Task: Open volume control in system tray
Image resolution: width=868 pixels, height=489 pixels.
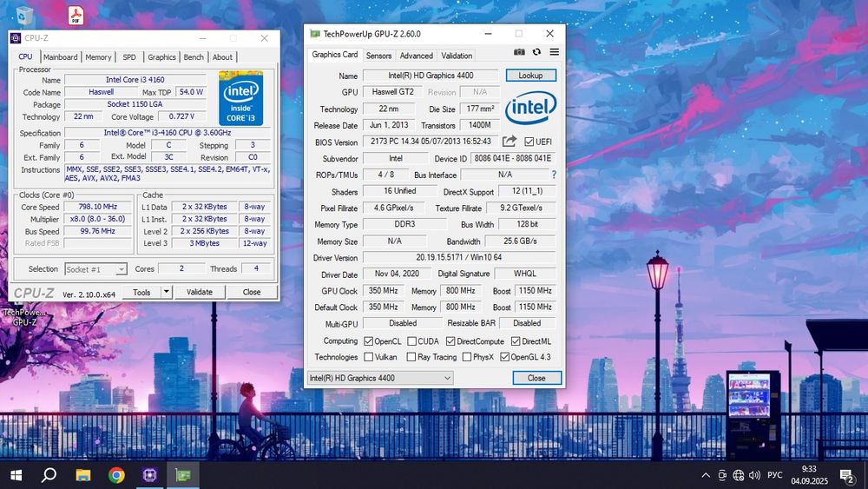Action: (x=754, y=475)
